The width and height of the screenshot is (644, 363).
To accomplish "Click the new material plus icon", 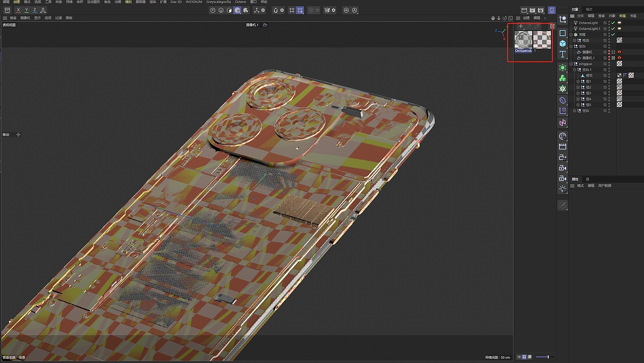I will coord(521,26).
